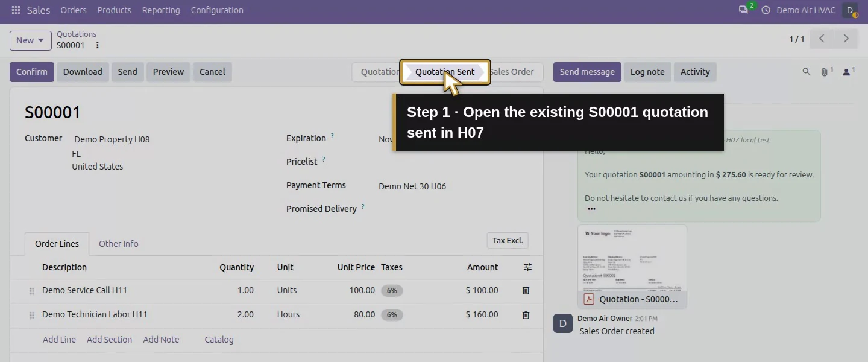Open the quotation PDF thumbnail preview
This screenshot has width=868, height=362.
coord(632,258)
